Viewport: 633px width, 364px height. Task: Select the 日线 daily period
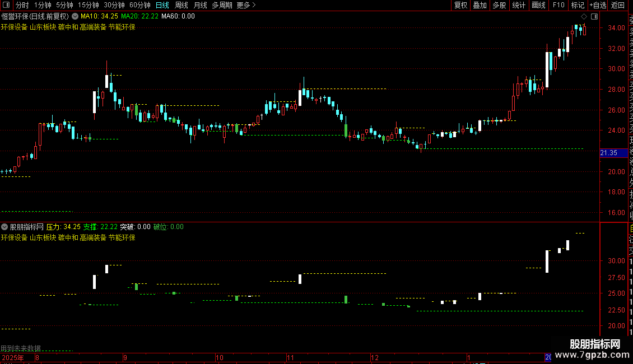(x=162, y=5)
